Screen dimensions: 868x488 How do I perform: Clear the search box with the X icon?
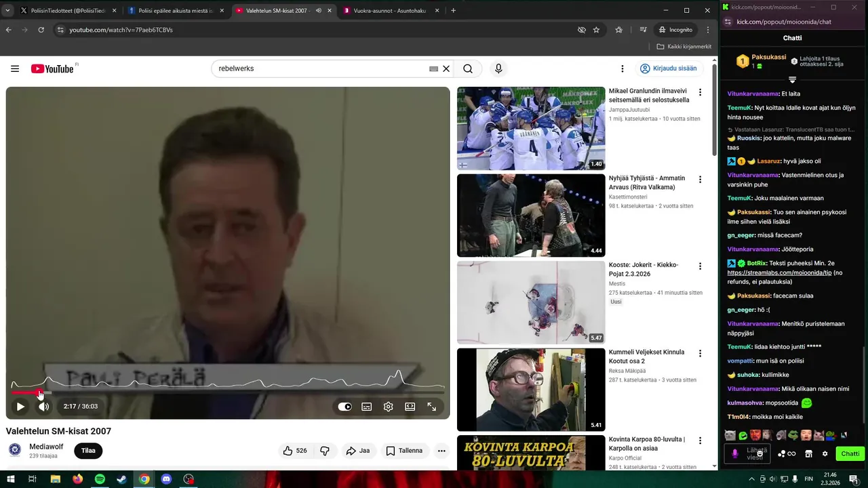coord(446,68)
